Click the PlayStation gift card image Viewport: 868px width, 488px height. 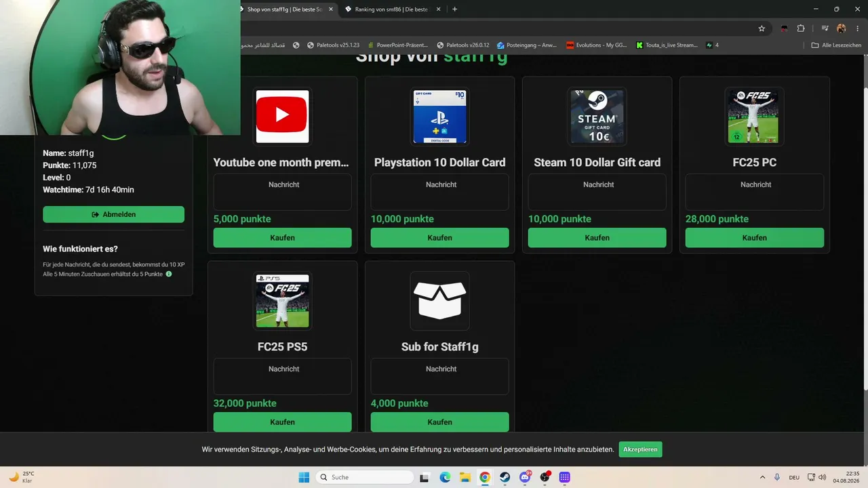(x=439, y=117)
